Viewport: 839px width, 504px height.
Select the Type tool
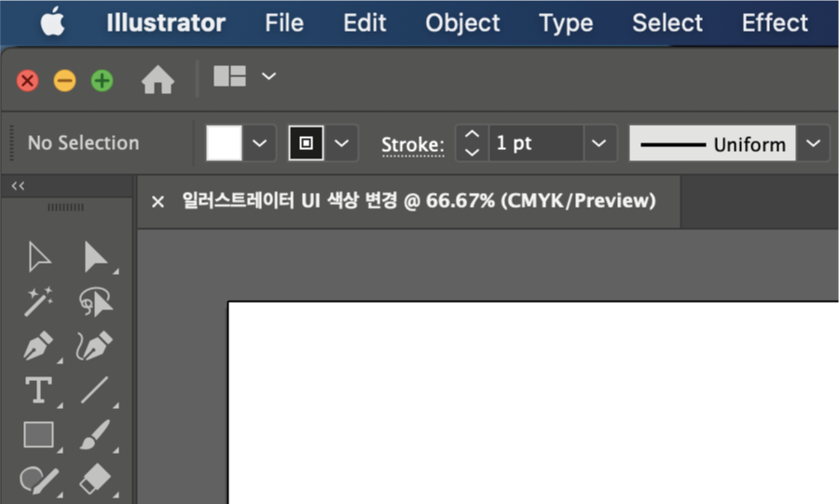click(38, 389)
